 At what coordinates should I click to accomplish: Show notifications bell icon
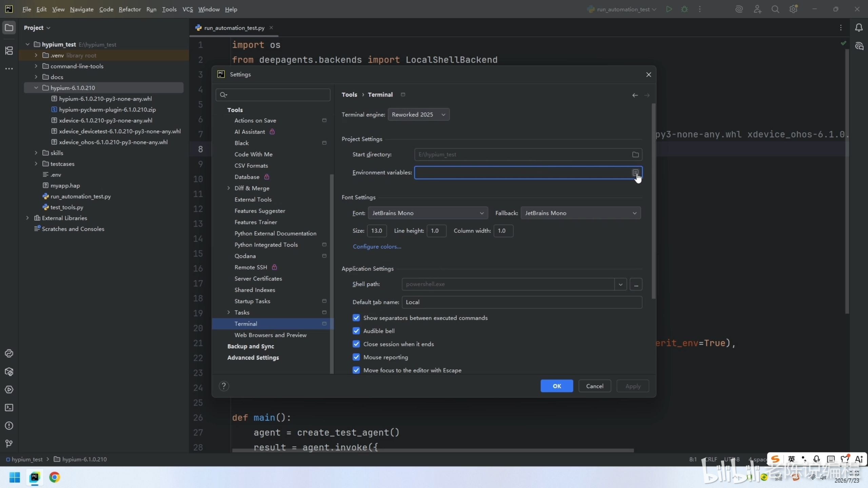[x=859, y=27]
